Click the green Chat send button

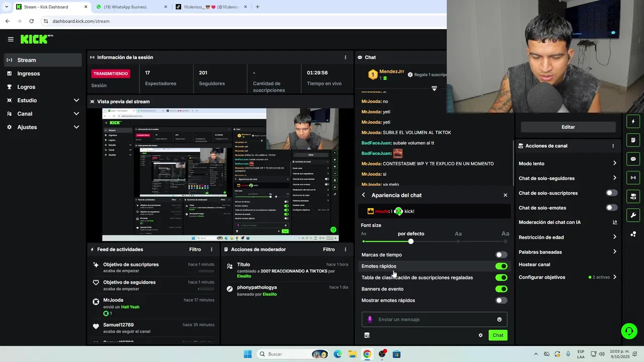click(x=498, y=335)
